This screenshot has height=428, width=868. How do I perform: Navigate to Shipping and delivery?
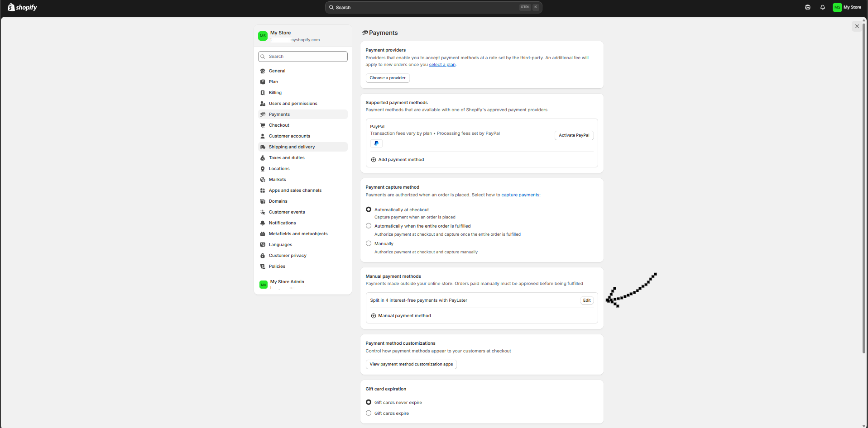click(302, 147)
